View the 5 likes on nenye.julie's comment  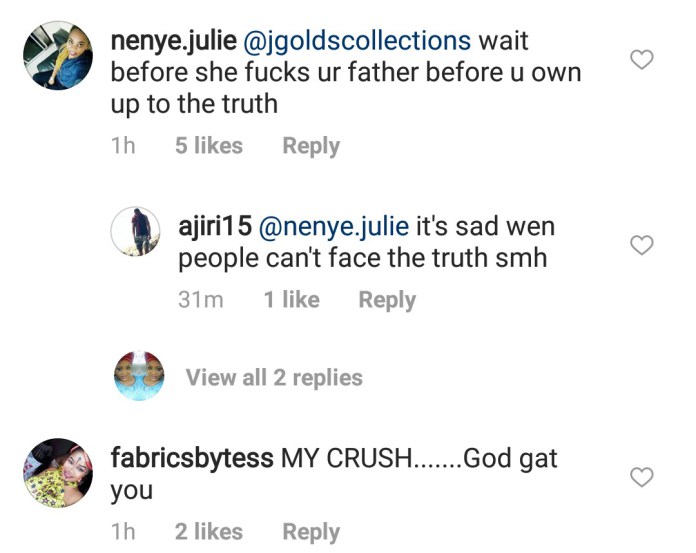tap(208, 146)
